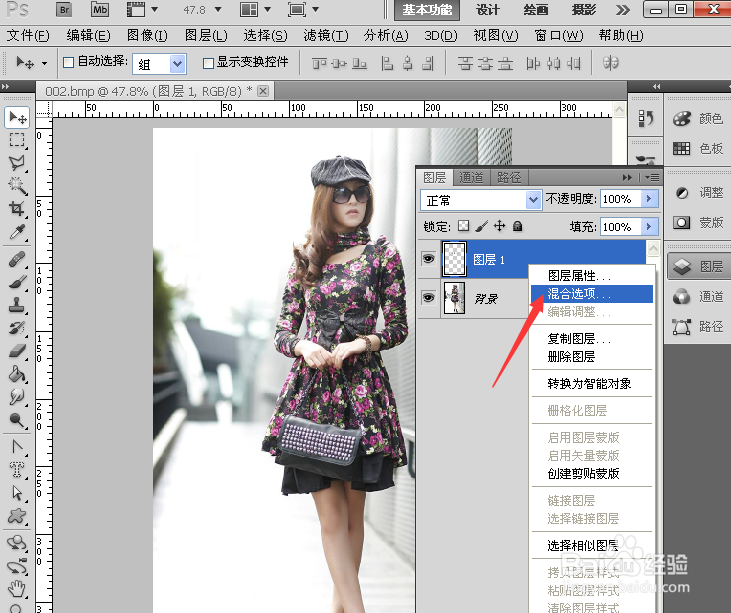
Task: Launch Adobe Bridge via Br icon
Action: click(x=64, y=10)
